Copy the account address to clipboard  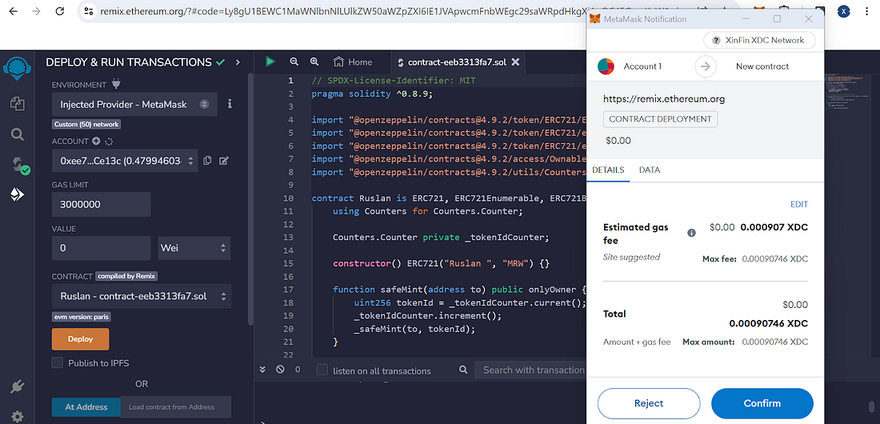click(x=207, y=160)
